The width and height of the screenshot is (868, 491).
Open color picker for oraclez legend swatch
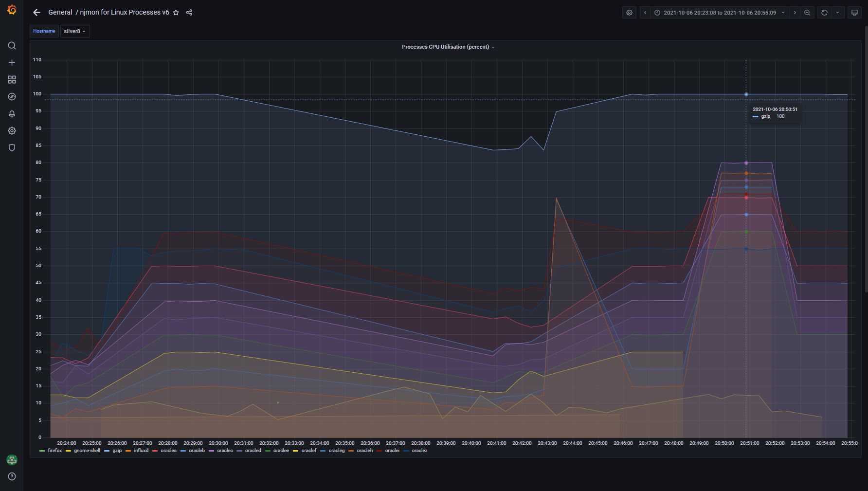[406, 451]
